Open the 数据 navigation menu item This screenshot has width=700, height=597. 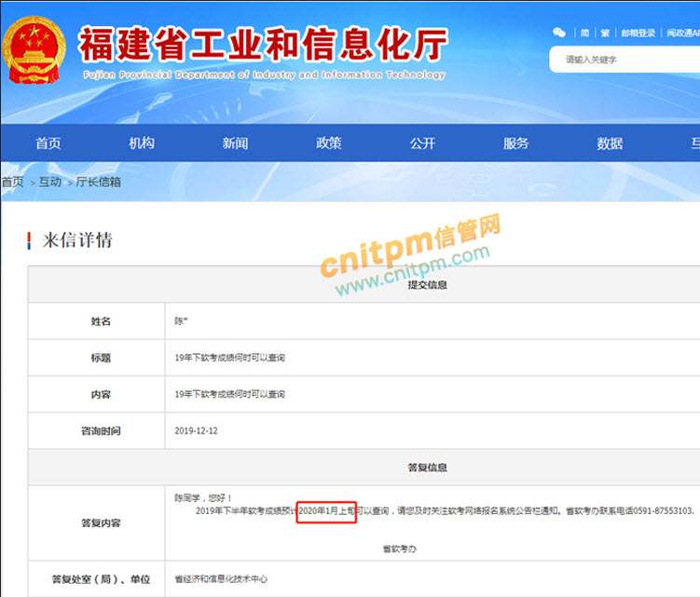(610, 143)
